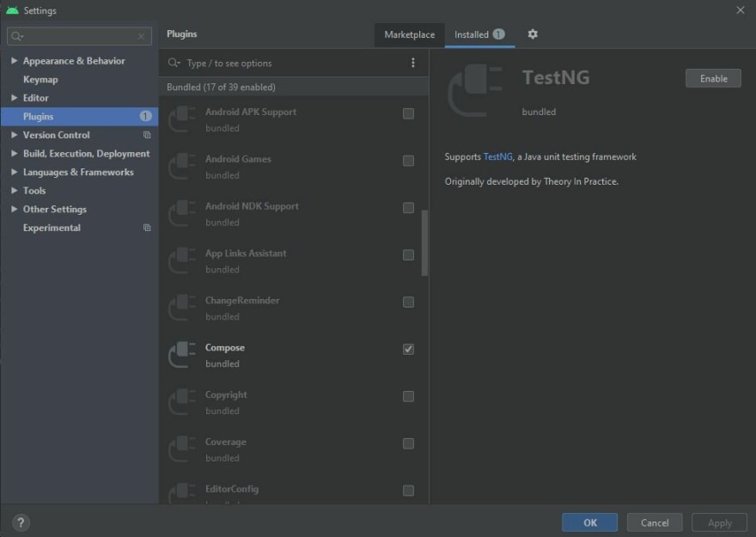
Task: Click the Enable button for TestNG
Action: point(713,78)
